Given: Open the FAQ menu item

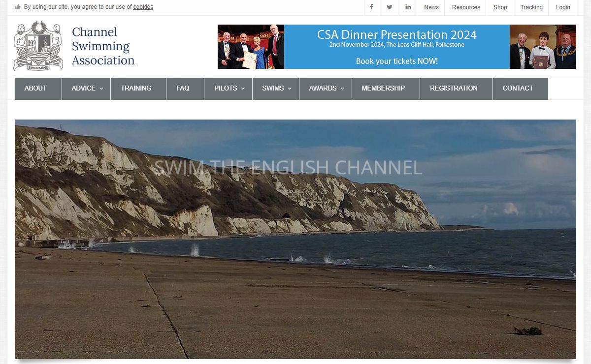Looking at the screenshot, I should coord(183,89).
